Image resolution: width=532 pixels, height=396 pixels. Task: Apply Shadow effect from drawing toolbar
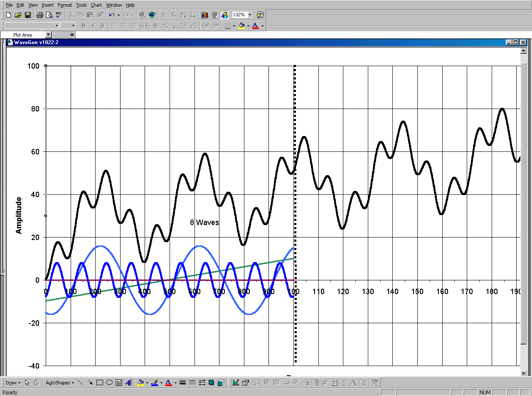pos(211,383)
